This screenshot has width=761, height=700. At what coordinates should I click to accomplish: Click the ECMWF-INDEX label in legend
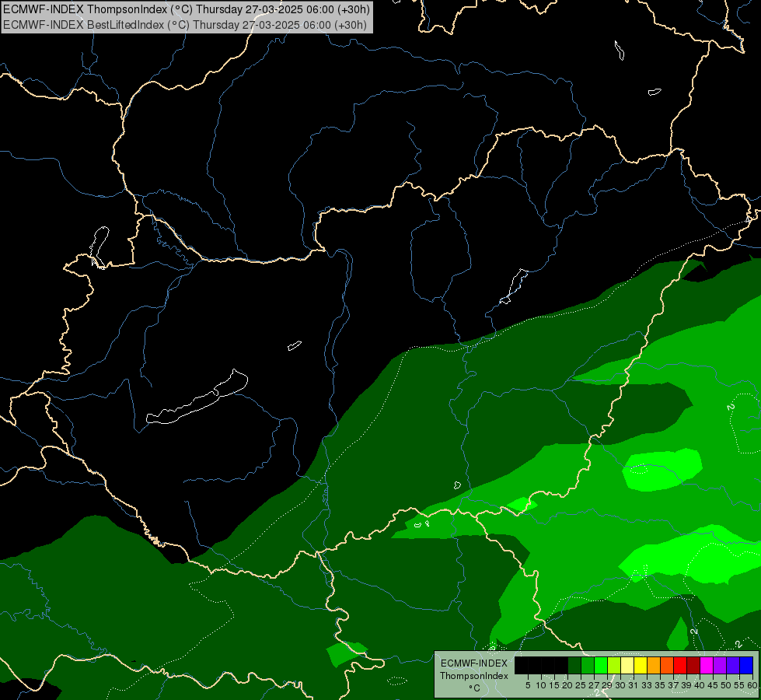[474, 663]
